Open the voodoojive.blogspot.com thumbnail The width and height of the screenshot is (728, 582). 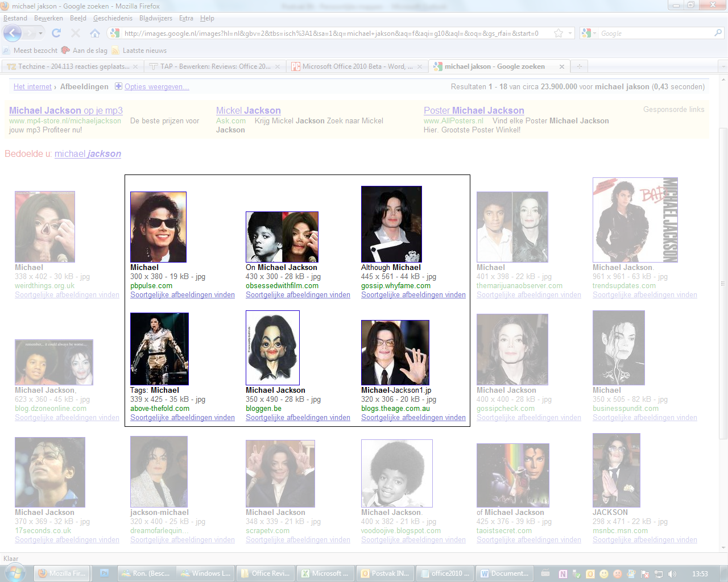pos(397,473)
